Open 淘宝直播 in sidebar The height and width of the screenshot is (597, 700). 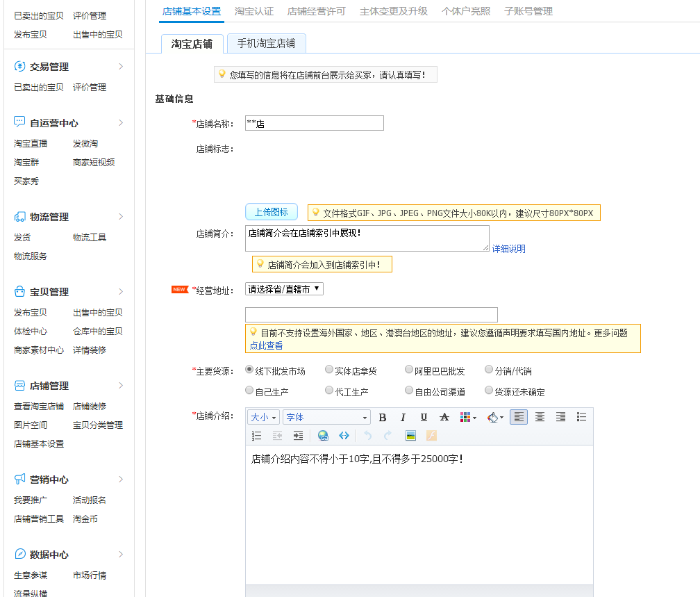click(31, 143)
